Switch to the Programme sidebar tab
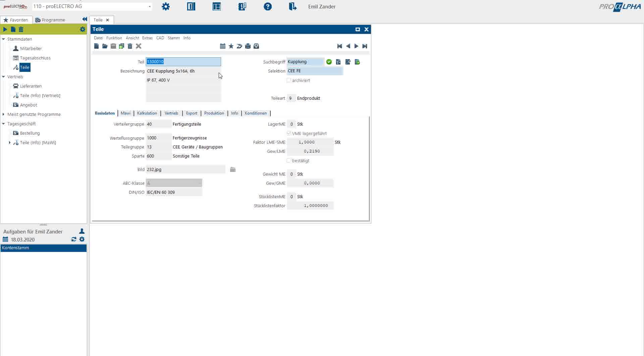The width and height of the screenshot is (644, 356). pyautogui.click(x=50, y=20)
